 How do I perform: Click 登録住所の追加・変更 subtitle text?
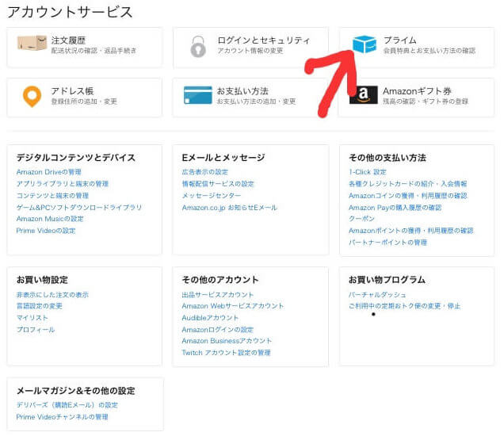point(84,101)
